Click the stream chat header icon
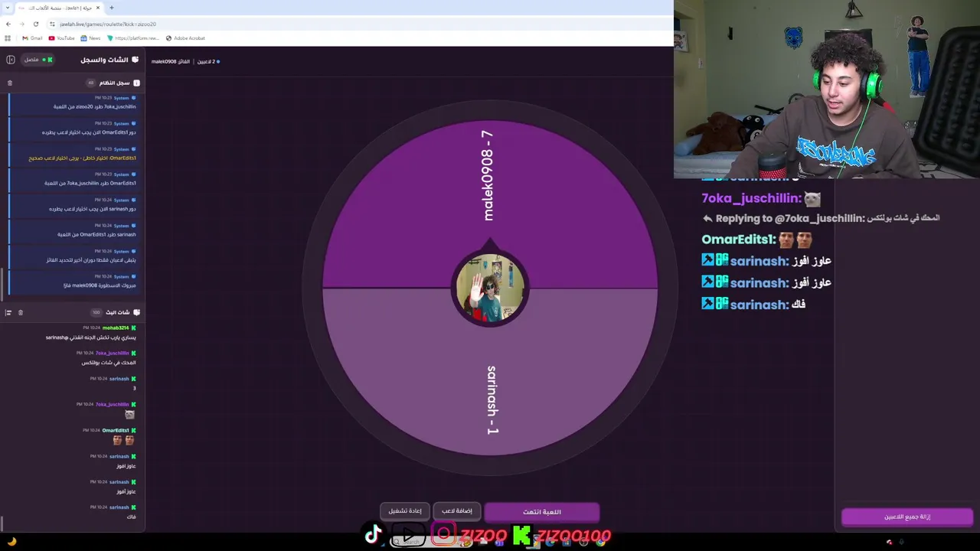 (x=136, y=312)
